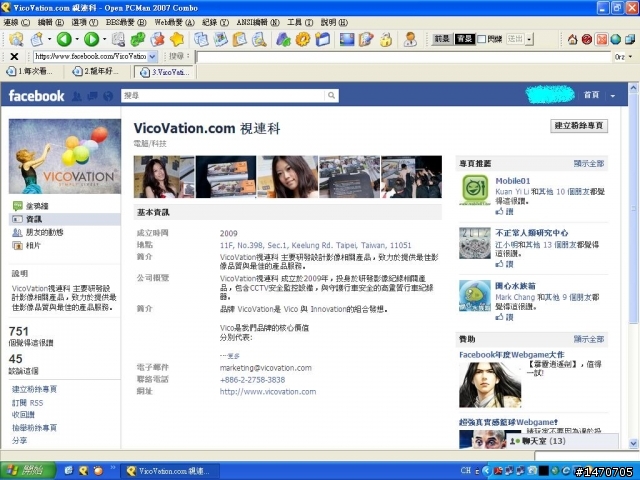Click the 不正常人類研究中心 page link
This screenshot has width=640, height=480.
click(x=531, y=233)
